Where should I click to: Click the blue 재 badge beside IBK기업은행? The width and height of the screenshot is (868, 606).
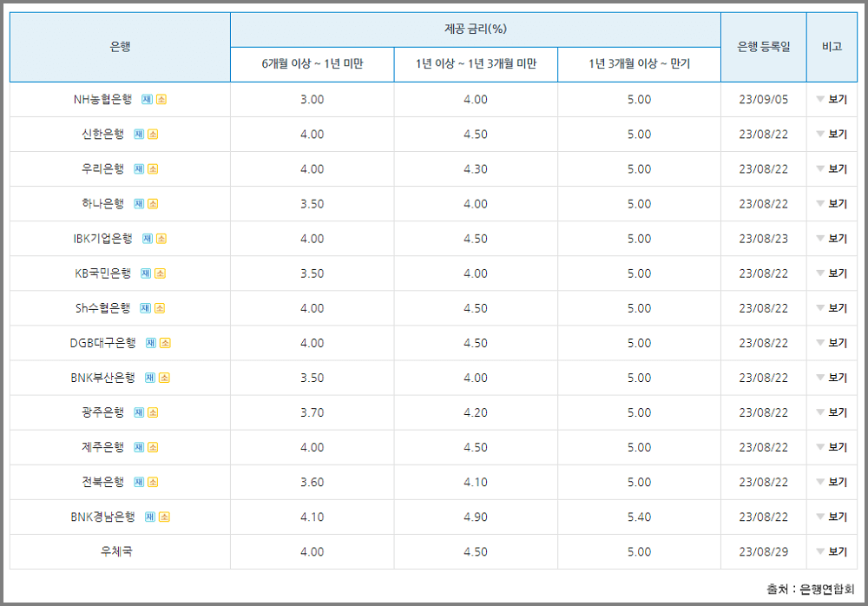(148, 239)
